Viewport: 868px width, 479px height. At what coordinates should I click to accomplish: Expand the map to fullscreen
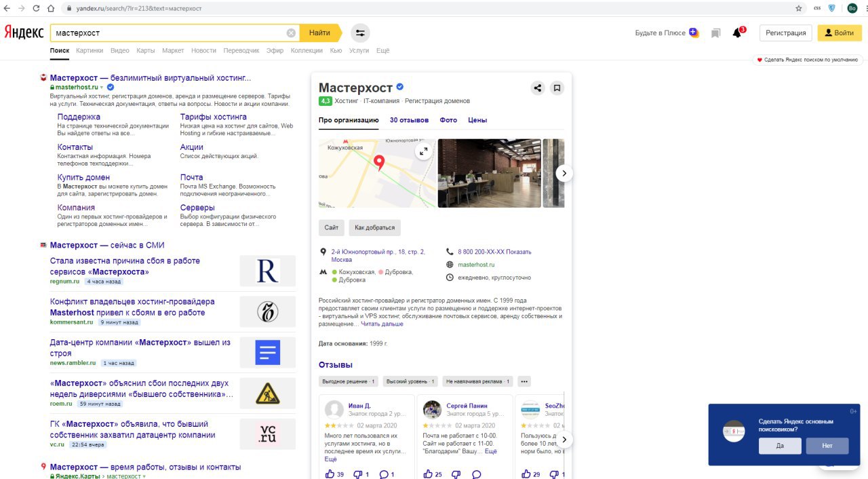click(424, 151)
